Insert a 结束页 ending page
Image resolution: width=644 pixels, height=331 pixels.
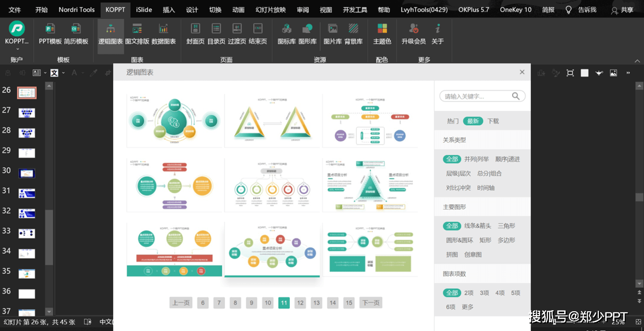258,33
